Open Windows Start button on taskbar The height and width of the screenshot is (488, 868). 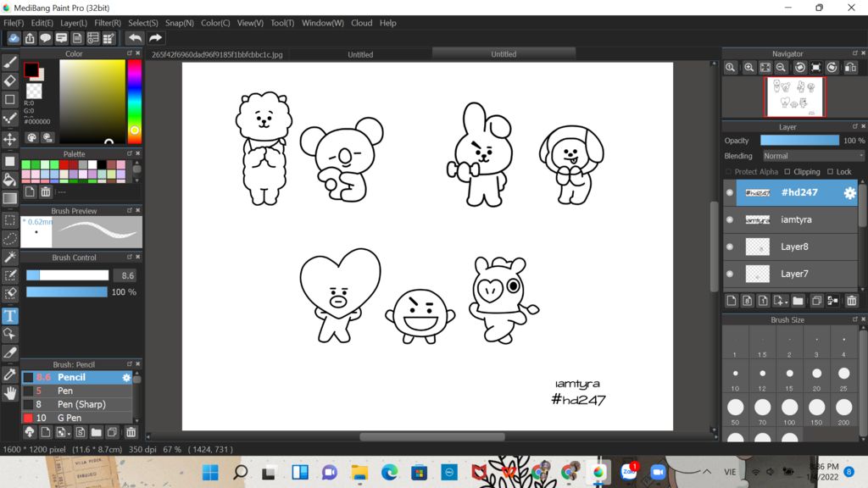(x=210, y=473)
